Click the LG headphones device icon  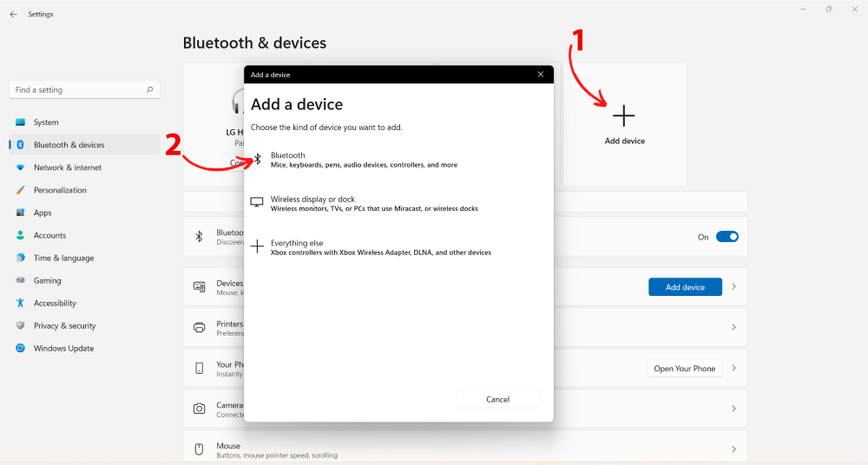click(x=238, y=102)
